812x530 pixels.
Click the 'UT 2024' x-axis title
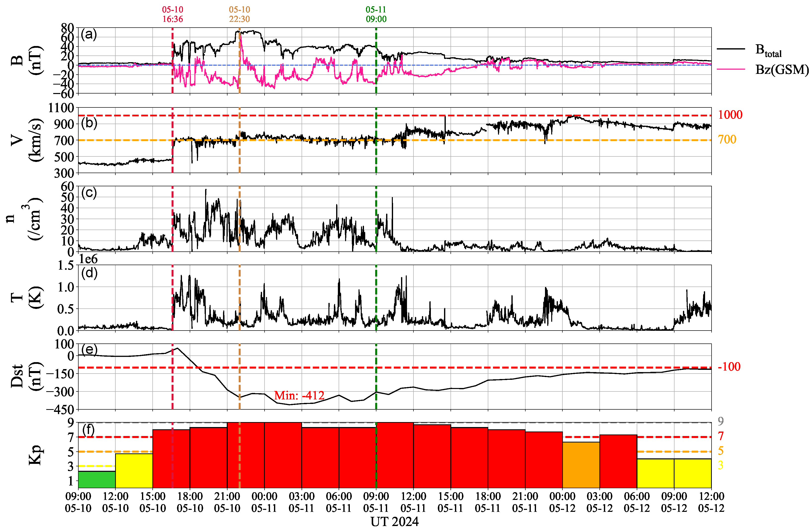point(394,522)
